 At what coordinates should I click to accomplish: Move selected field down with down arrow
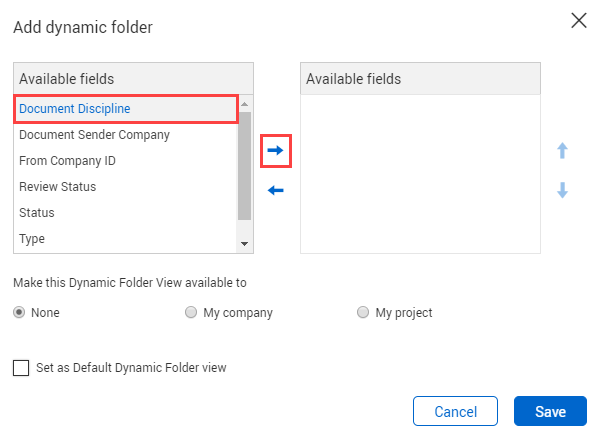click(562, 190)
